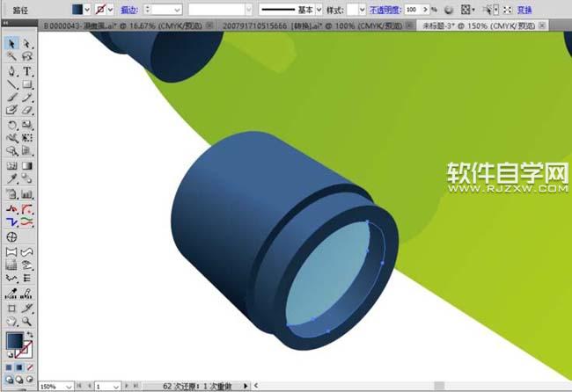Open the recolor artwork globe icon

click(x=449, y=10)
